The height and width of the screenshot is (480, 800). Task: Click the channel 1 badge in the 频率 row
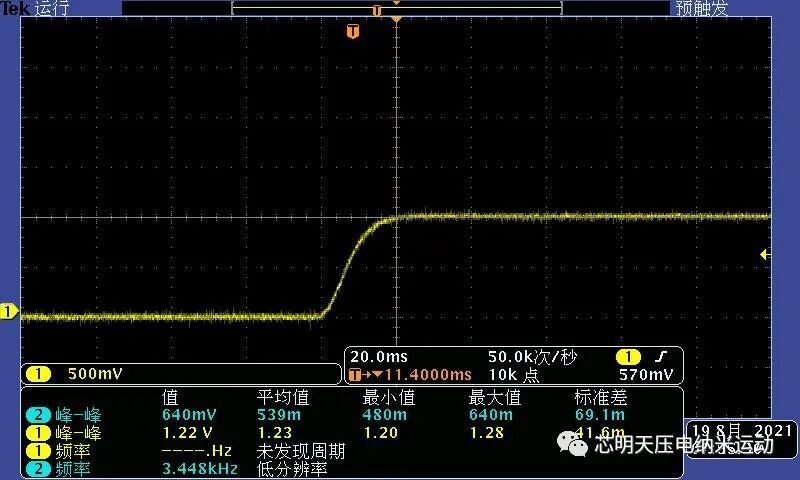(38, 451)
